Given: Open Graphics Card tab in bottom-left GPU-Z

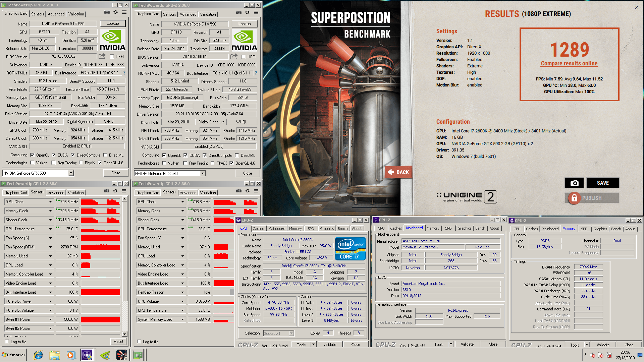Looking at the screenshot, I should 16,193.
